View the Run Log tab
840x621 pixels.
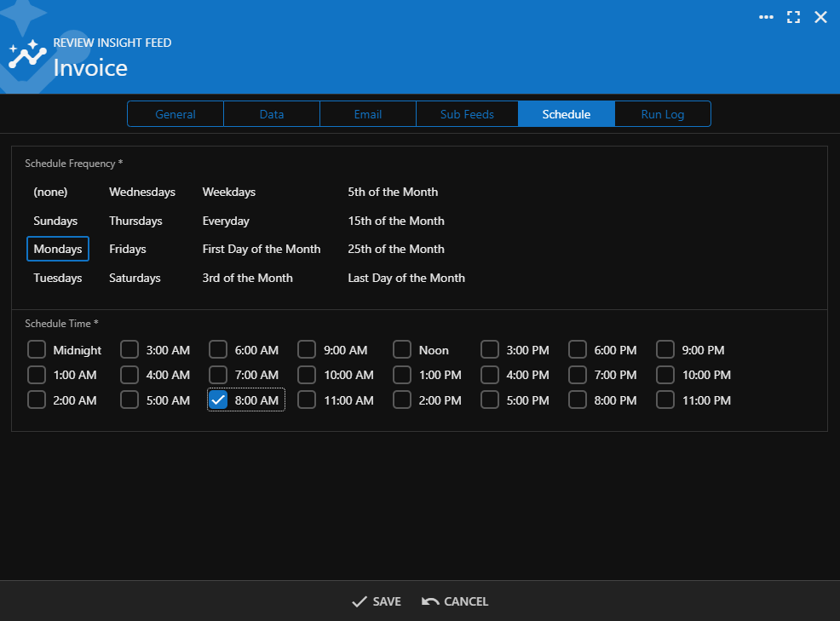[663, 114]
